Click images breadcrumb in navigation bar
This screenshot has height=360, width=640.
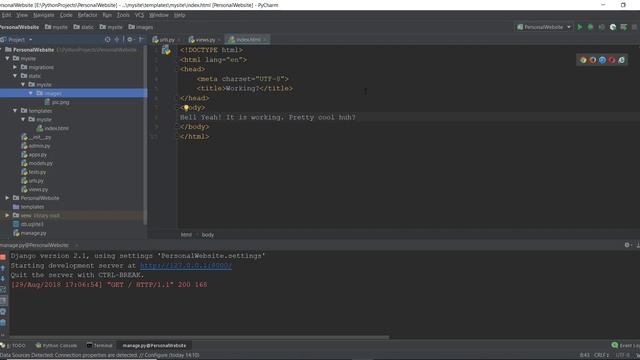(140, 27)
